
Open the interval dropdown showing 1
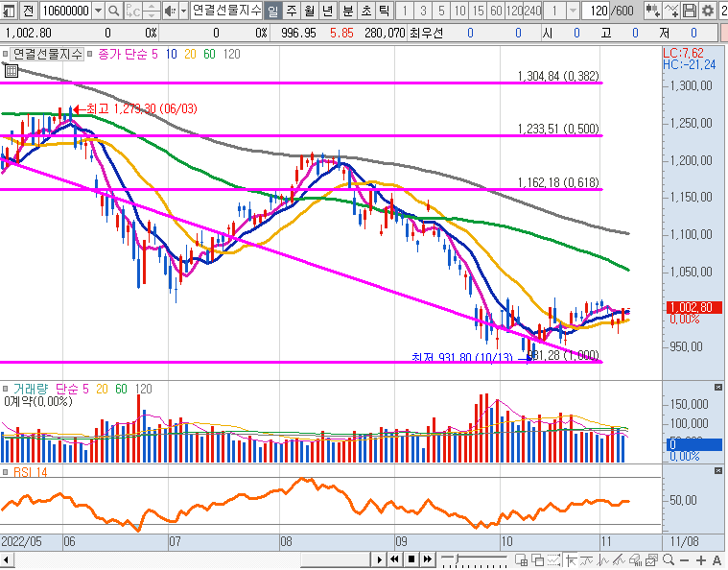tap(574, 11)
